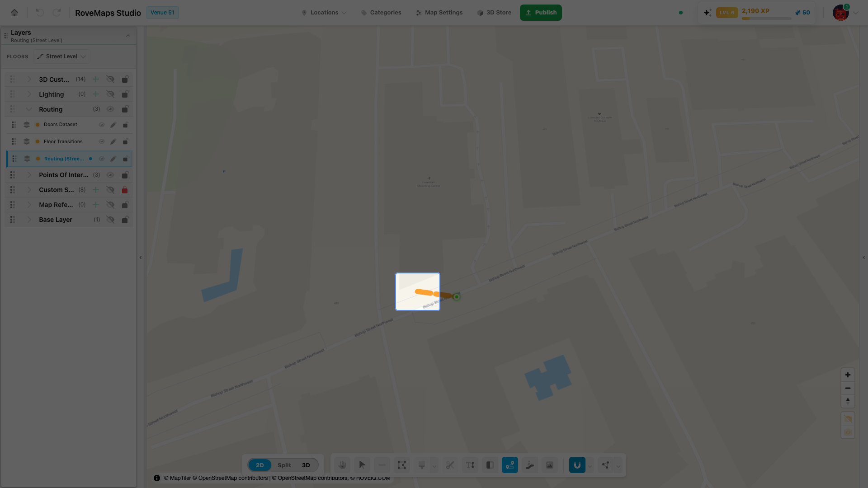Click the active routing path tool
Viewport: 868px width, 488px height.
pos(510,465)
